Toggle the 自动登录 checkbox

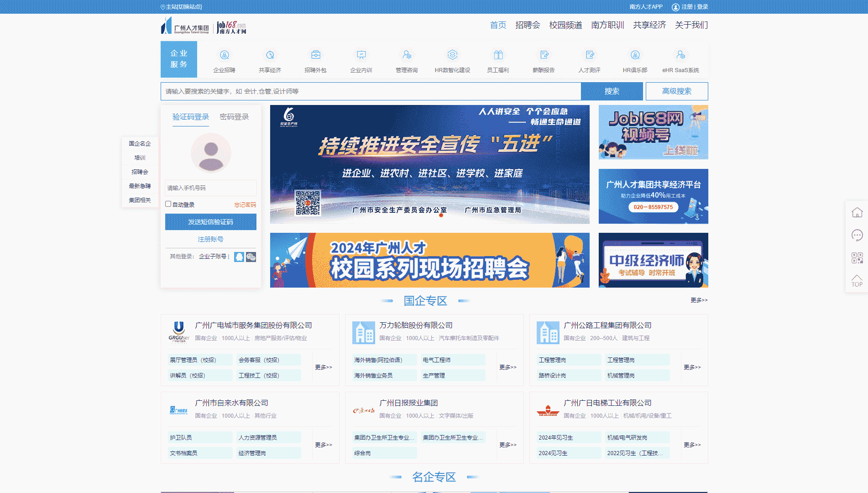[168, 204]
